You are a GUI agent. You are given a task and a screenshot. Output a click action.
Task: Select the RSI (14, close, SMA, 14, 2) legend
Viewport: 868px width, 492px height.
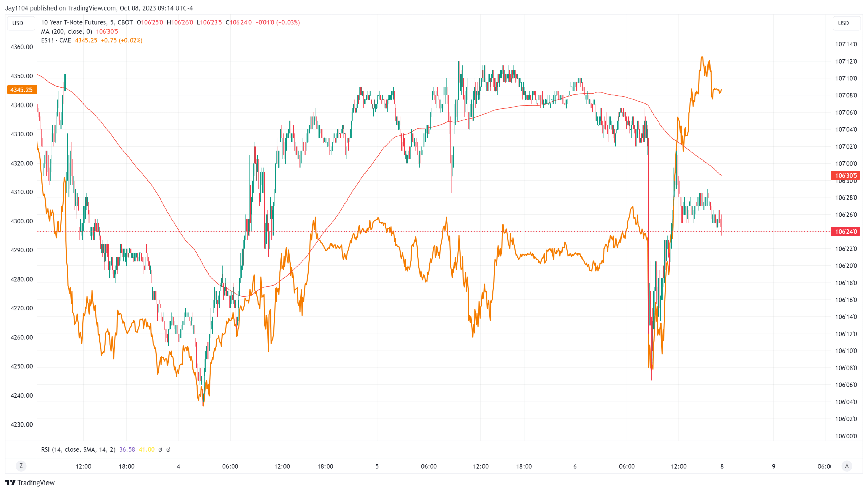[78, 449]
